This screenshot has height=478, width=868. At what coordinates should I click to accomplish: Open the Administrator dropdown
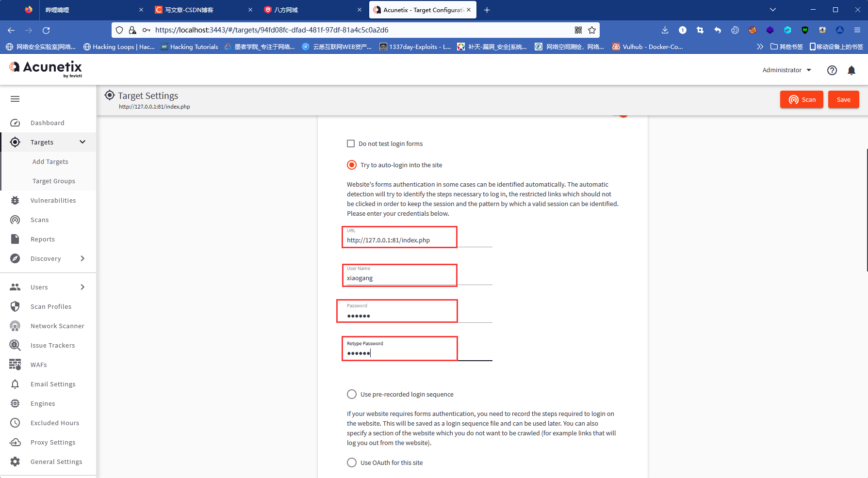[786, 70]
